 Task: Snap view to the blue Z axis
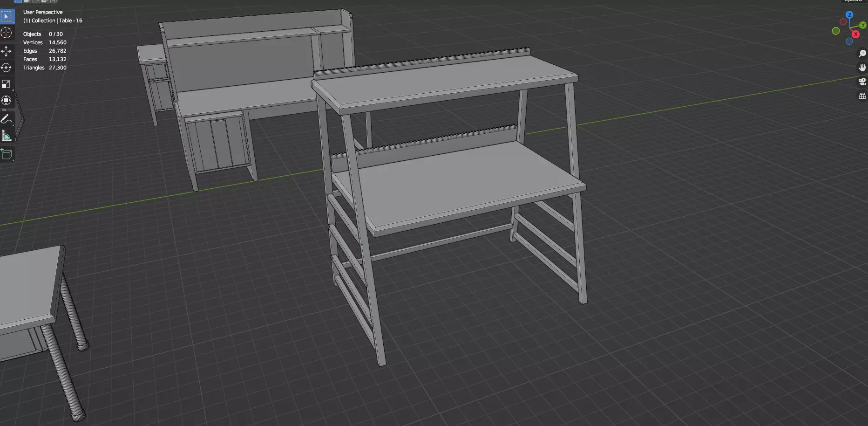pyautogui.click(x=849, y=15)
